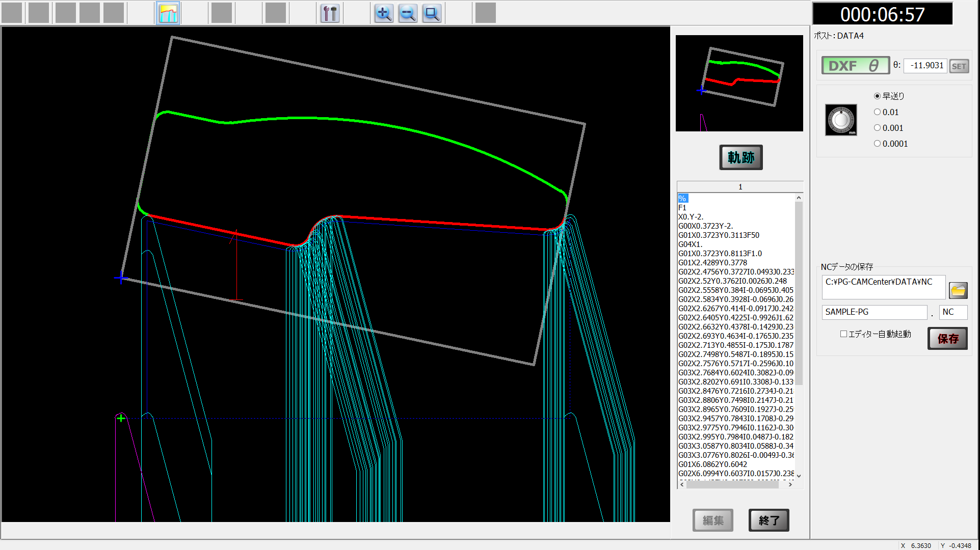Select the zoom to window magnifier icon
Screen dimensions: 980x550
pyautogui.click(x=432, y=13)
